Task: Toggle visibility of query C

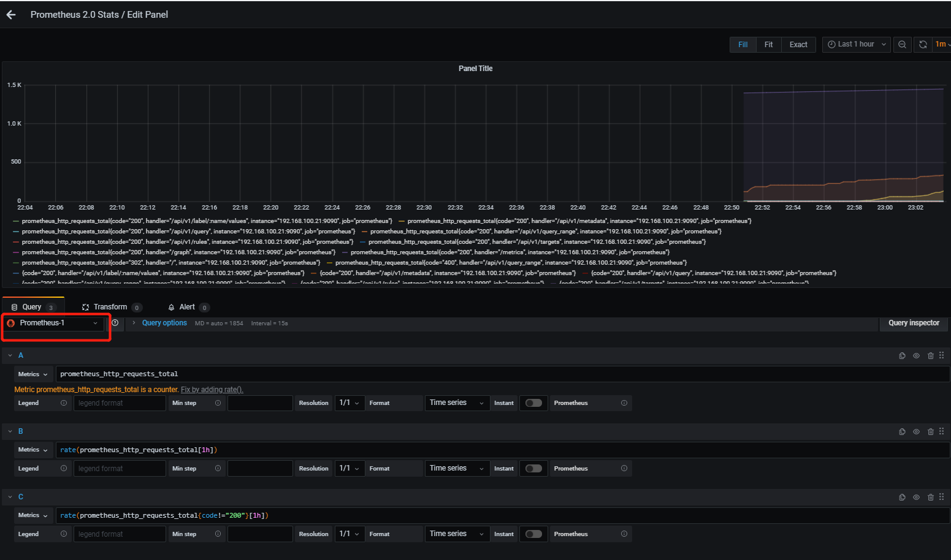Action: tap(916, 497)
